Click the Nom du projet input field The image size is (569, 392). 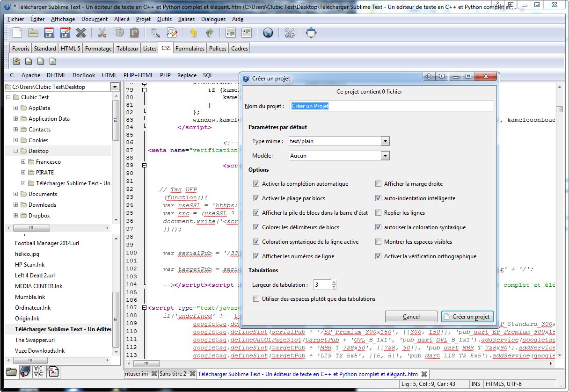(x=392, y=106)
